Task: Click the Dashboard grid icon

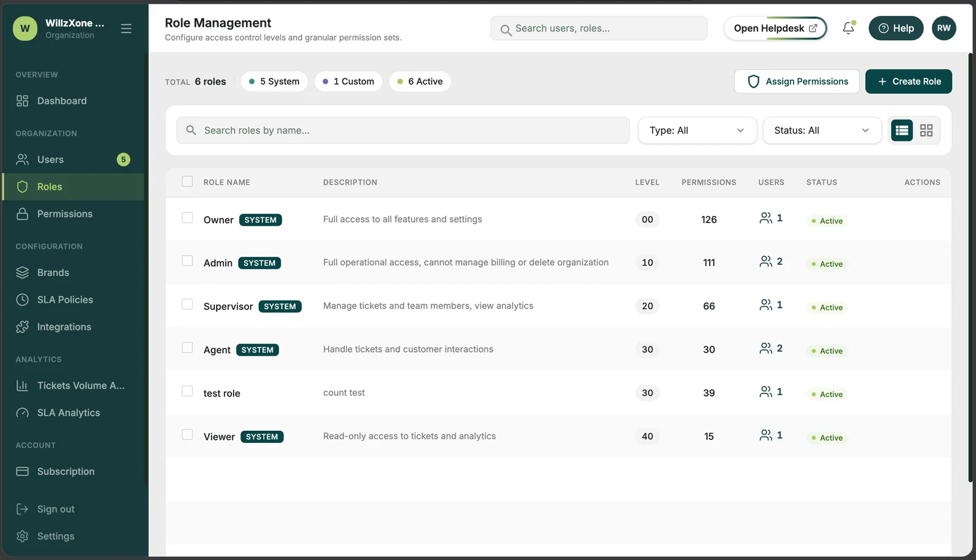Action: 23,101
